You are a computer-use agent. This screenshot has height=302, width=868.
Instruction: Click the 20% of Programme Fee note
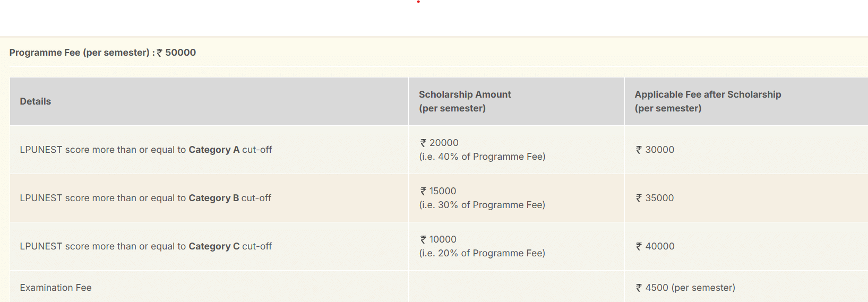(x=482, y=253)
